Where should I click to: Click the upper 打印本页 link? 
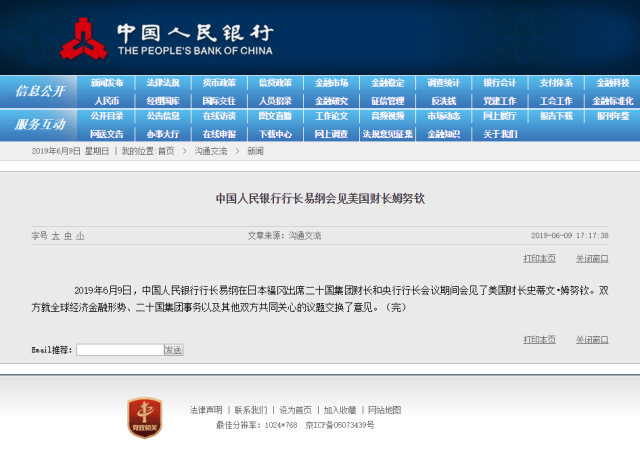540,258
